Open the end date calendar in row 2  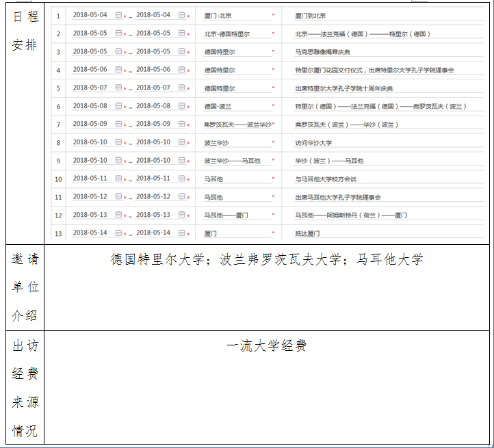coord(182,34)
